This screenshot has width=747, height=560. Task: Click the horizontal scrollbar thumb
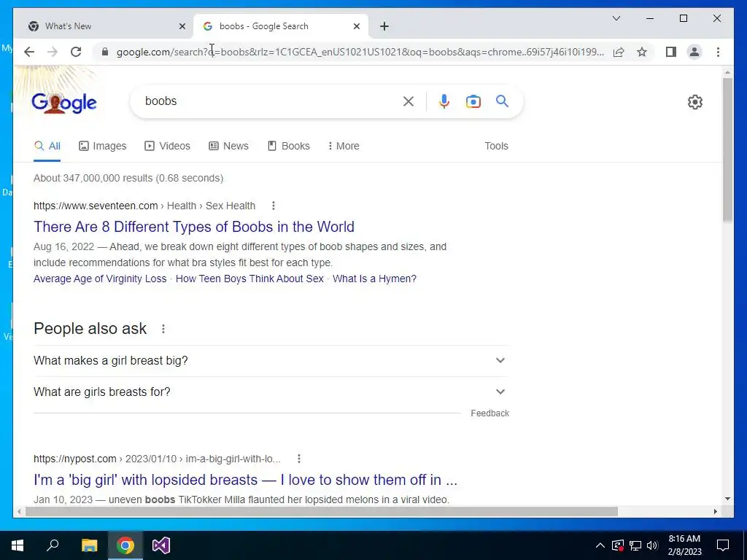pyautogui.click(x=322, y=511)
